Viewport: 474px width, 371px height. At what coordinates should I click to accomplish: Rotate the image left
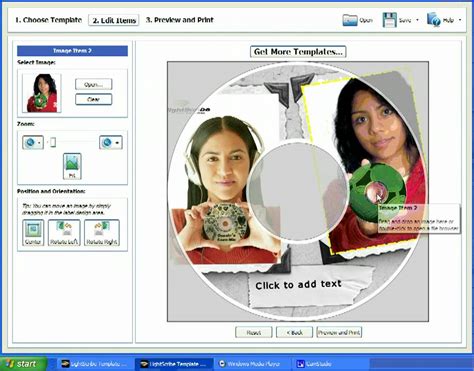click(x=64, y=232)
